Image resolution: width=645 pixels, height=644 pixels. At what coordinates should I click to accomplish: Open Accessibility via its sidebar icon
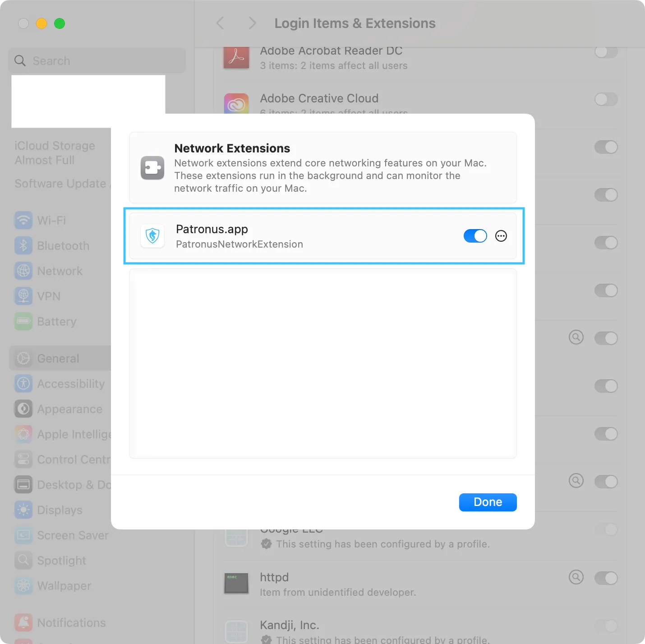pyautogui.click(x=23, y=384)
